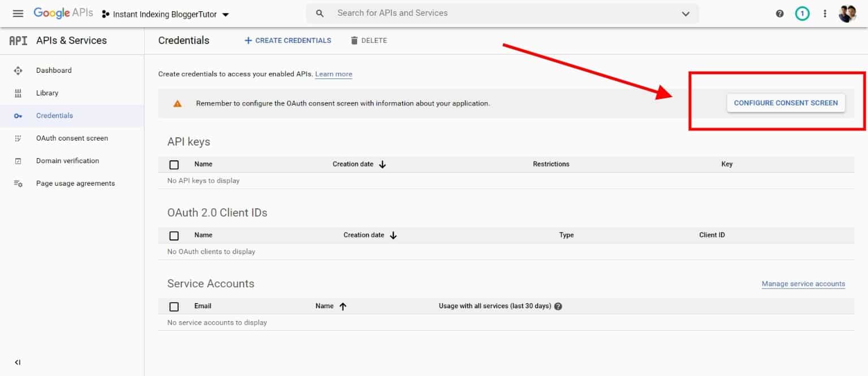This screenshot has height=376, width=868.
Task: Open the help question mark icon
Action: click(x=780, y=14)
